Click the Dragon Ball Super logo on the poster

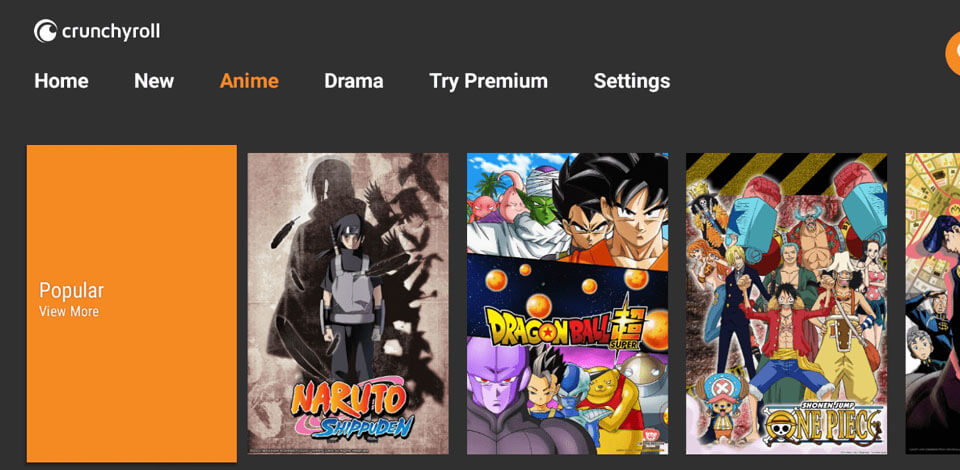tap(566, 326)
